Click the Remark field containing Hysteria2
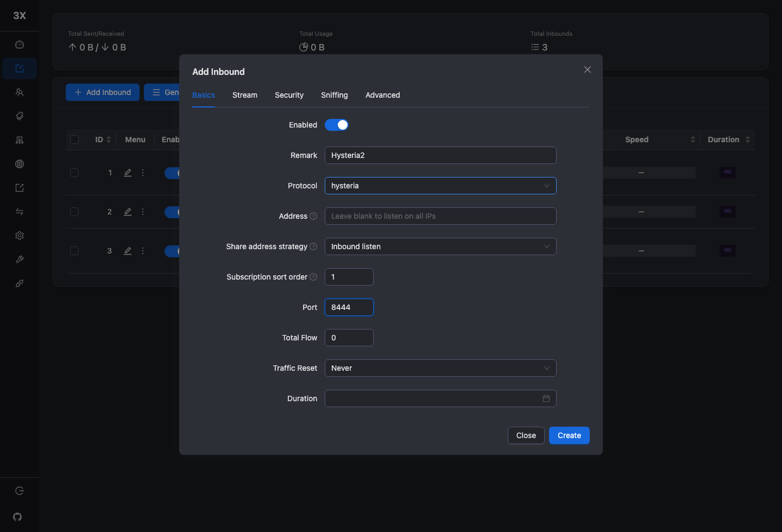Screen dimensions: 782x532 [440, 155]
